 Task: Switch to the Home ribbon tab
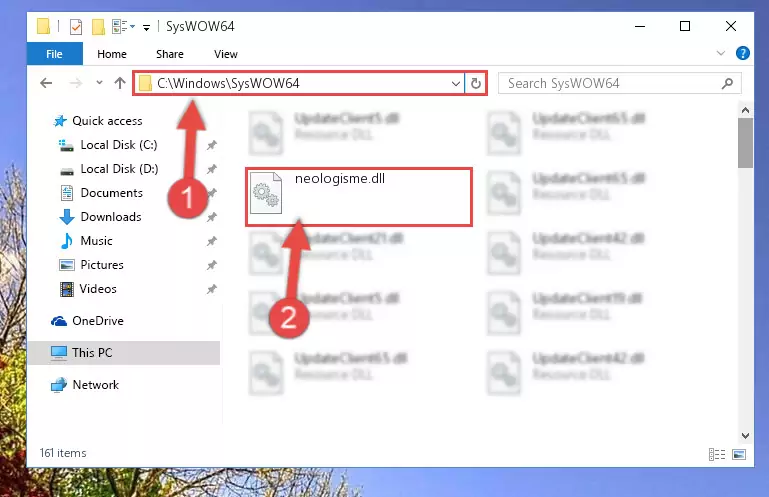112,54
